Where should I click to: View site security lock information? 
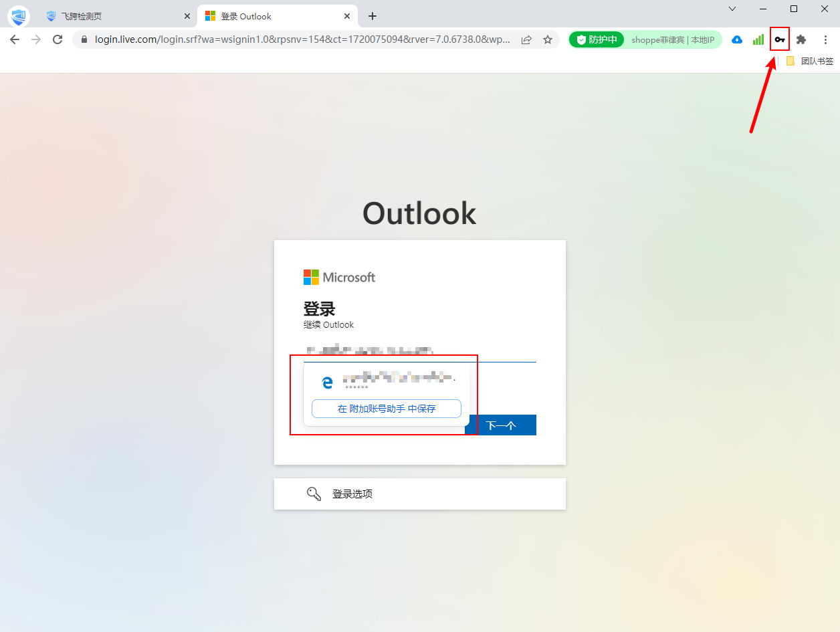click(84, 39)
